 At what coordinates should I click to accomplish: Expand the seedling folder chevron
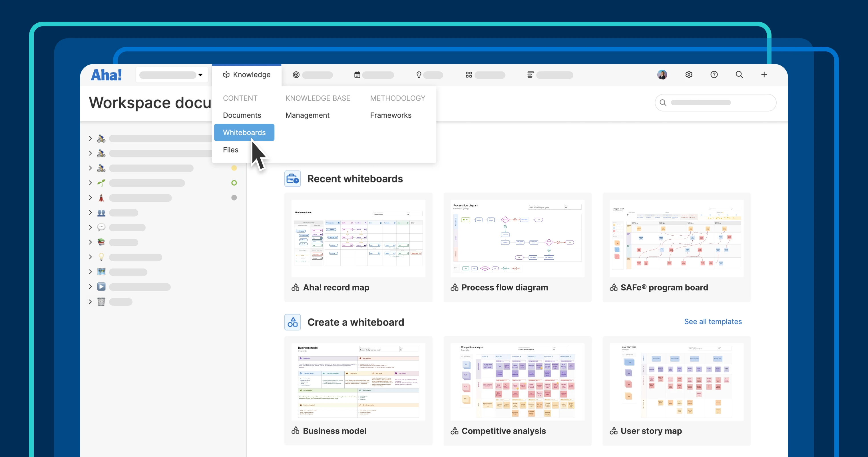[90, 183]
